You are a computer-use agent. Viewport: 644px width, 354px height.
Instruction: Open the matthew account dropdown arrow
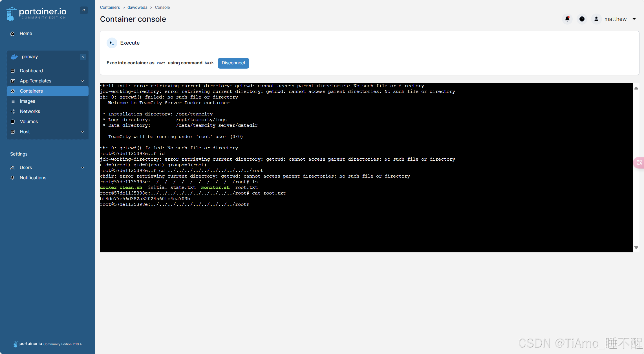[634, 19]
